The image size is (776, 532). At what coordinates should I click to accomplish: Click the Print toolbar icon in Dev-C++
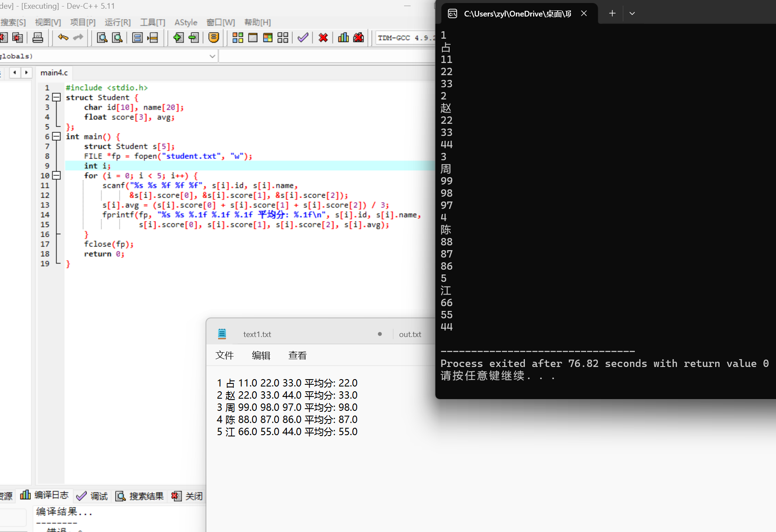(x=38, y=38)
